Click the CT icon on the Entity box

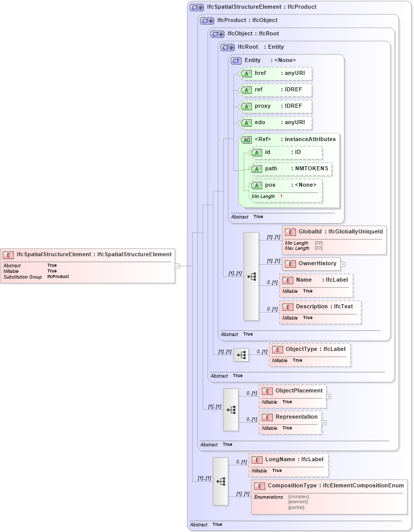click(x=235, y=61)
